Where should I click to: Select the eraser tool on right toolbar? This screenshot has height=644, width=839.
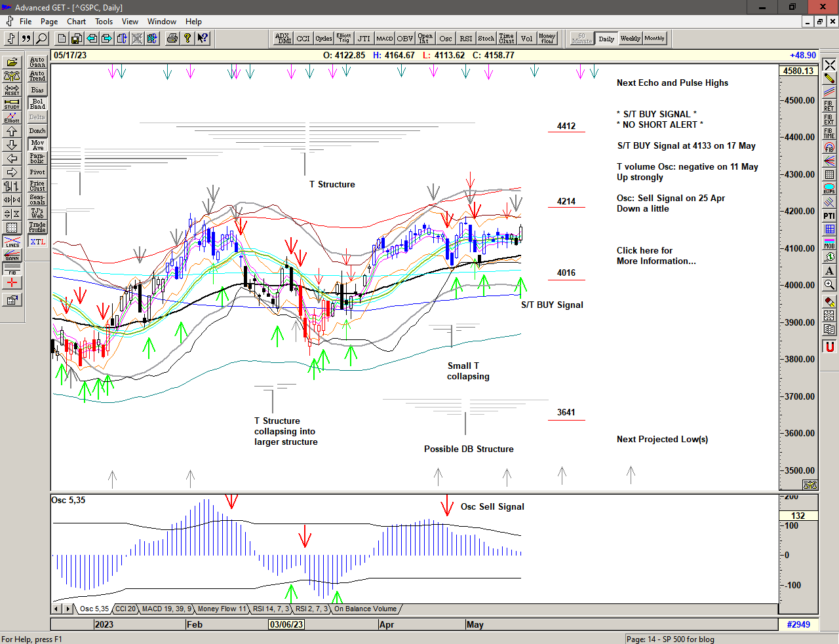(x=829, y=301)
